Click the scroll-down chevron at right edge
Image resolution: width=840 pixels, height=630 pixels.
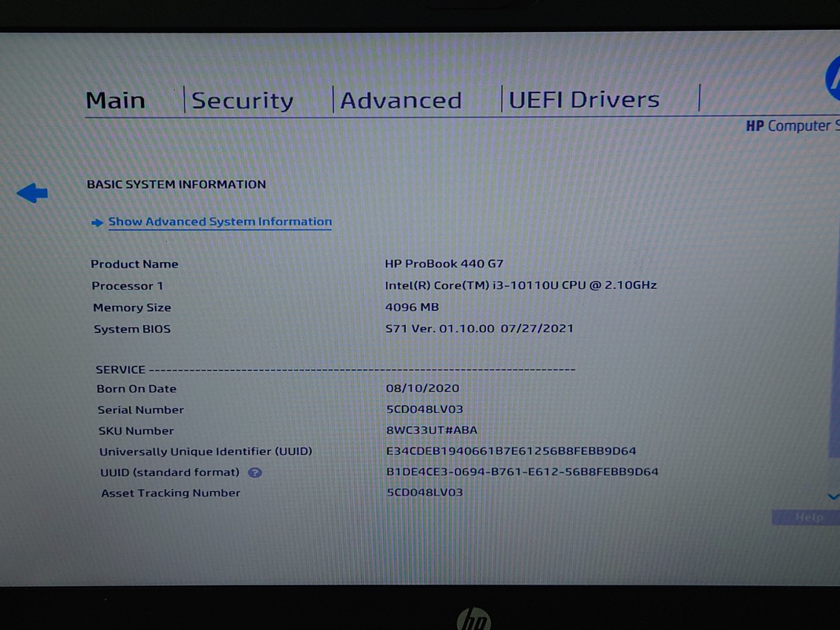(x=833, y=497)
